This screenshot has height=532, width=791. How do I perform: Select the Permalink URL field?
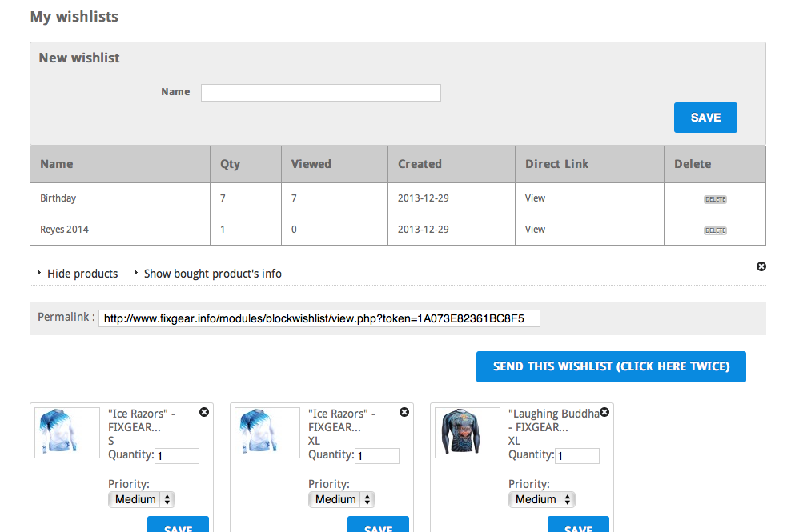coord(319,318)
